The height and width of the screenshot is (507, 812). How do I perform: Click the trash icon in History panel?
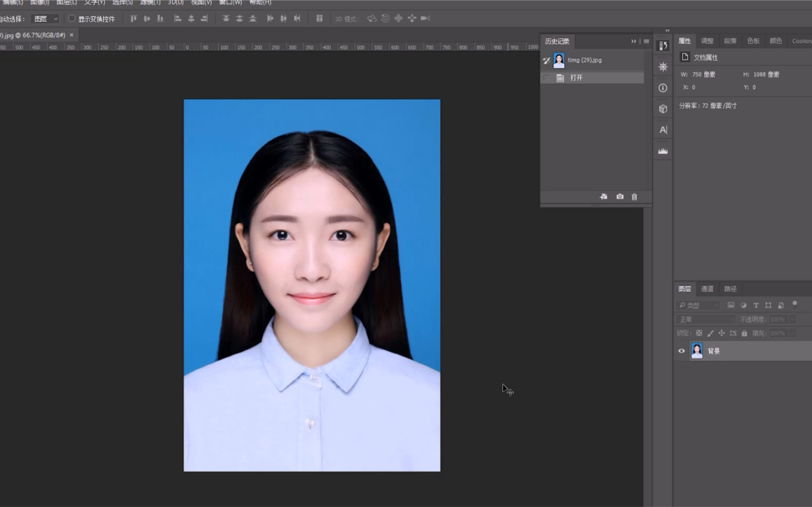[634, 197]
